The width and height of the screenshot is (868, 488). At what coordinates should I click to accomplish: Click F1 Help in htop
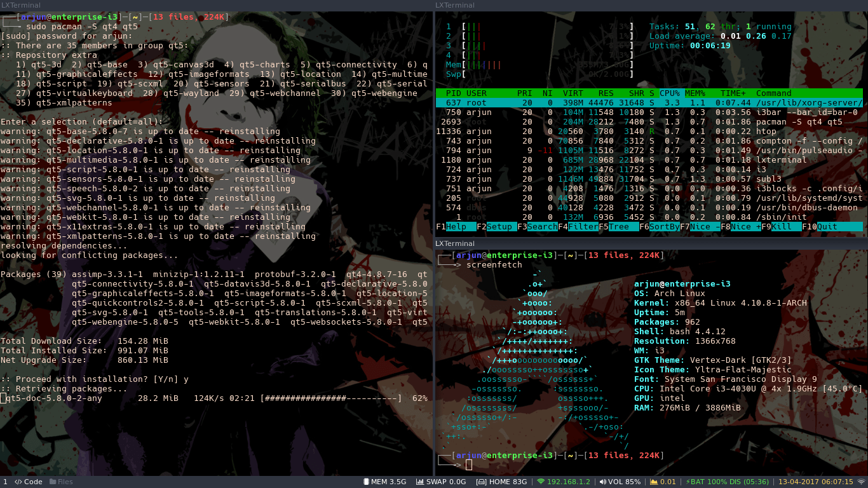[x=455, y=227]
